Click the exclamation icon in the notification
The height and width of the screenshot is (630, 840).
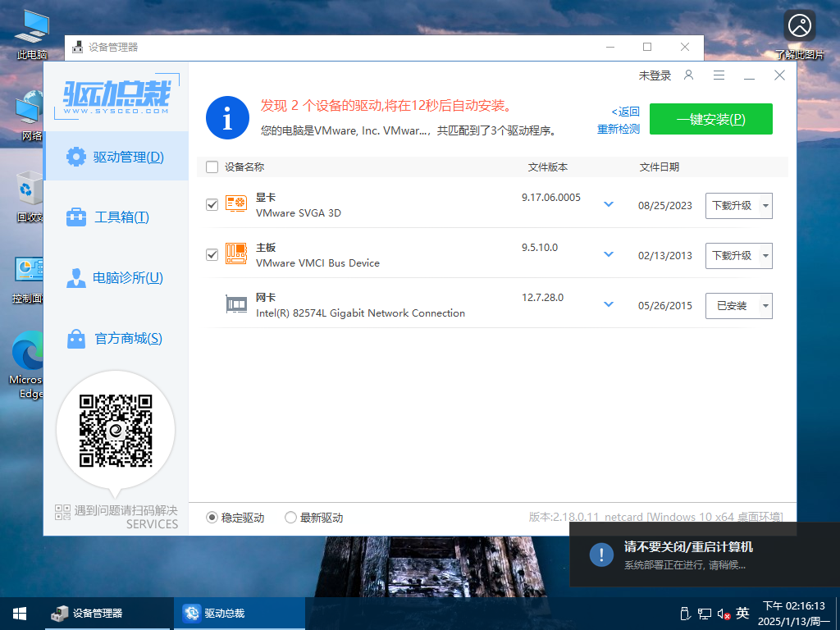pos(601,555)
